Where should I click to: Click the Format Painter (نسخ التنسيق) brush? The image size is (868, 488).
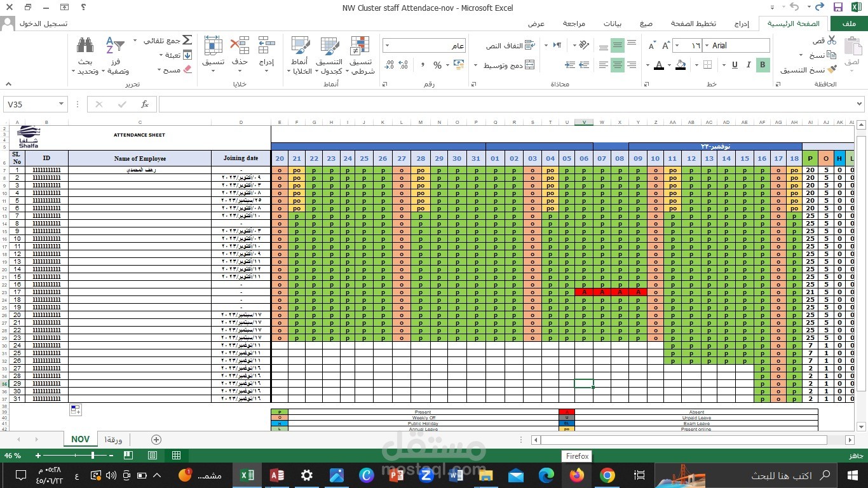(x=833, y=70)
